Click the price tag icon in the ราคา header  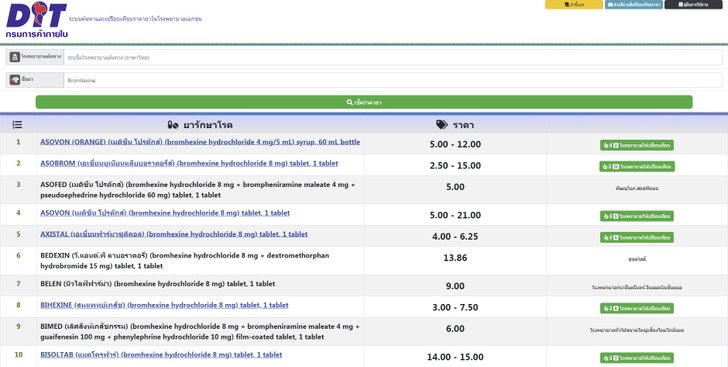tap(442, 125)
